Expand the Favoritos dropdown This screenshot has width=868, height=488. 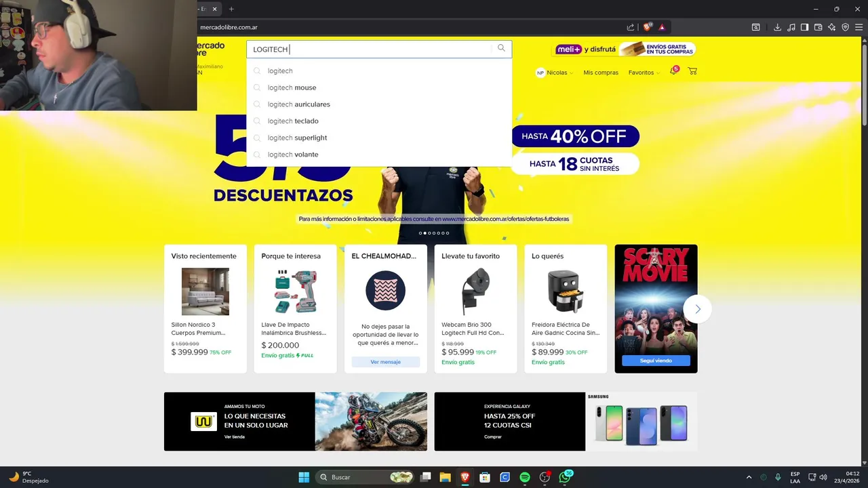[x=644, y=73]
